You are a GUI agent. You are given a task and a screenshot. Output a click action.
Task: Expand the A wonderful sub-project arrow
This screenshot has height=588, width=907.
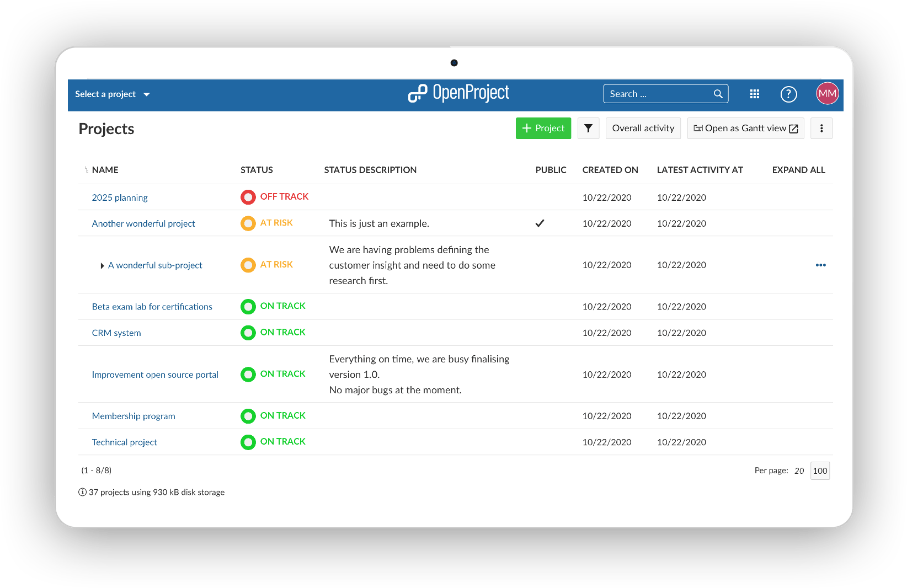[x=102, y=266]
